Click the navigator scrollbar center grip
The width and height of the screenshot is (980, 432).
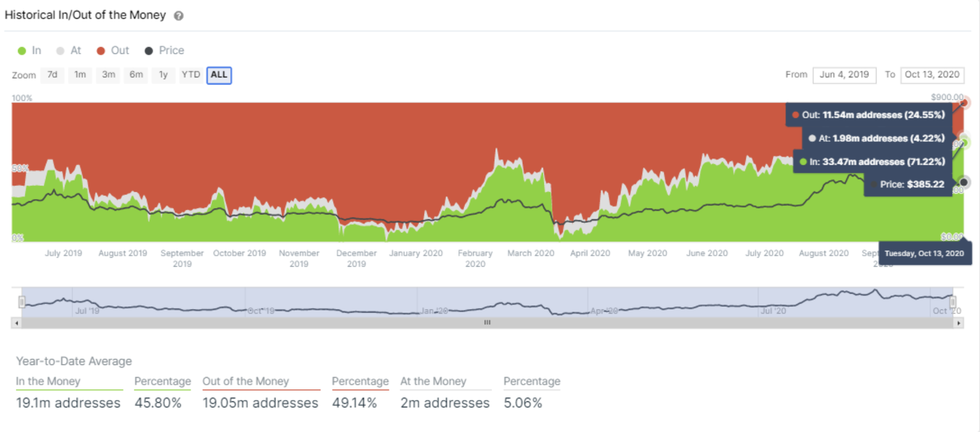(x=487, y=323)
